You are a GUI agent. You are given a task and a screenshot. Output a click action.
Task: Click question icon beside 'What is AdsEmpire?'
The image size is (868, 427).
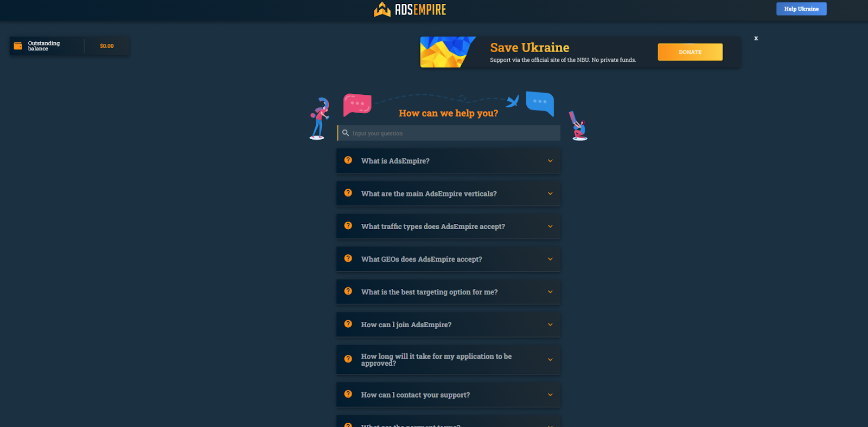(348, 160)
